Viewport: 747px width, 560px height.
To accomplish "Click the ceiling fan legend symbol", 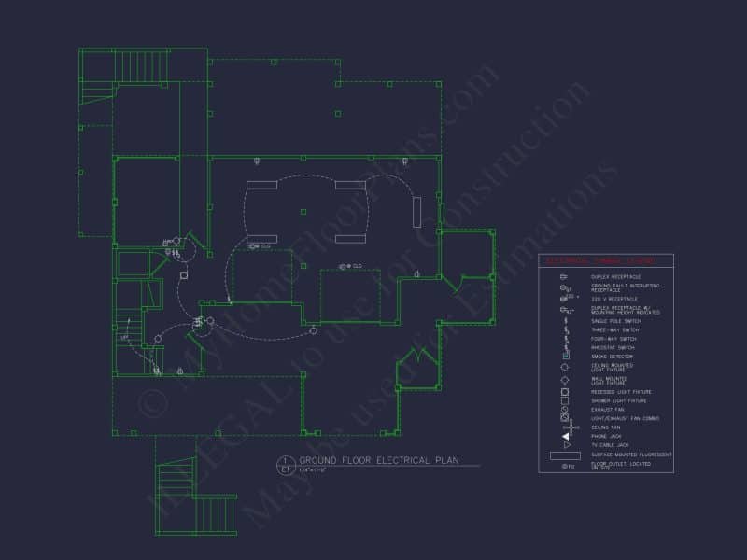I will [x=571, y=427].
